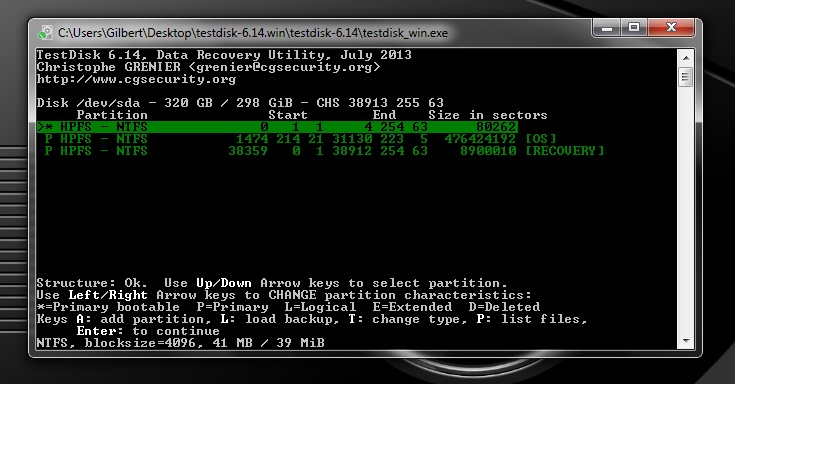
Task: Click the scrollbar up arrow
Action: pos(686,58)
